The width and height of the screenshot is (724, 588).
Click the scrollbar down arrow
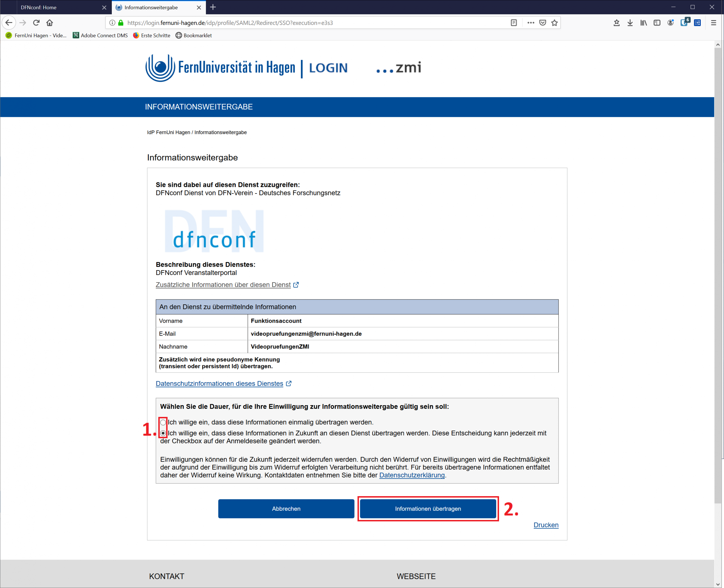[x=718, y=584]
